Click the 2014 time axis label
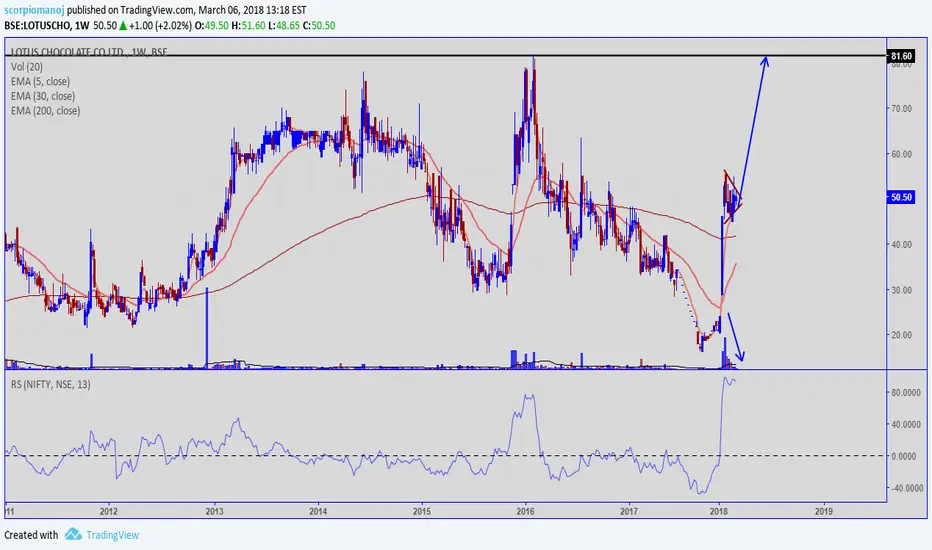The image size is (932, 550). click(x=318, y=511)
